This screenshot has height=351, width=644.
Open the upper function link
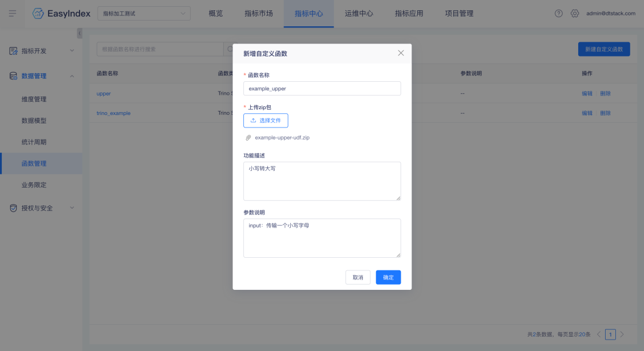click(x=104, y=94)
